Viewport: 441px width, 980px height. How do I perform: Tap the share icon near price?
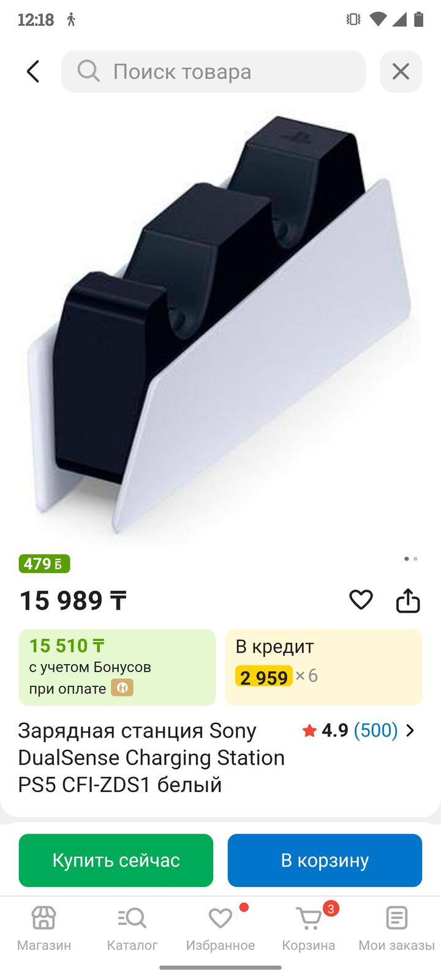point(408,600)
